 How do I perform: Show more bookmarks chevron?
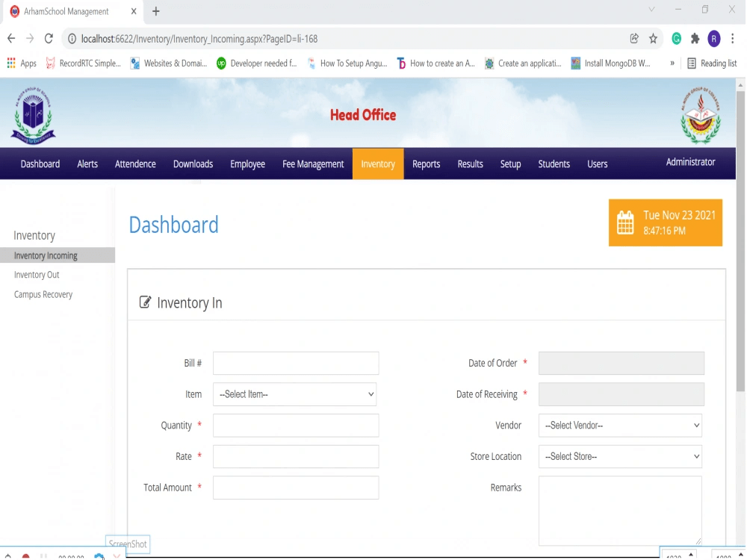pos(672,63)
